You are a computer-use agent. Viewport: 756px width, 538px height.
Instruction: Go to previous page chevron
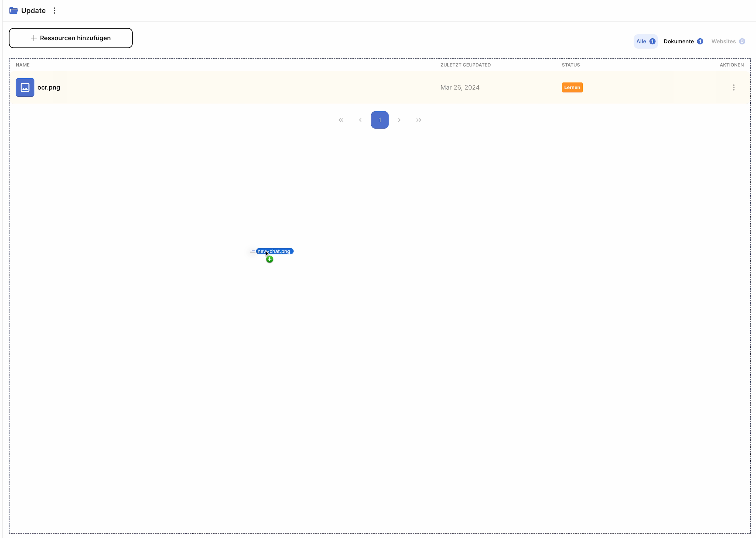(360, 120)
